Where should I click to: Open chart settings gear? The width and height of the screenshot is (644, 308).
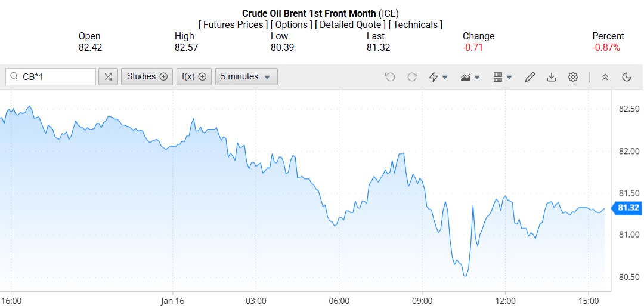coord(573,77)
